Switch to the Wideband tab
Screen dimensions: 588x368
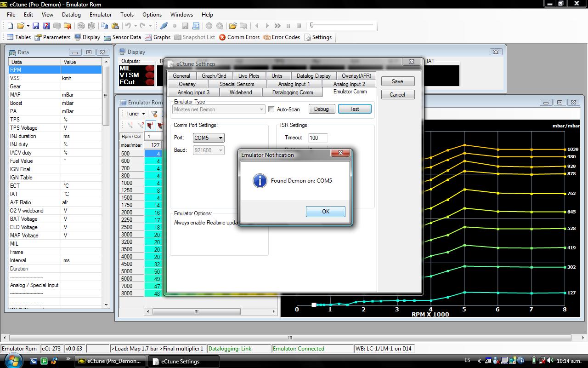[241, 92]
